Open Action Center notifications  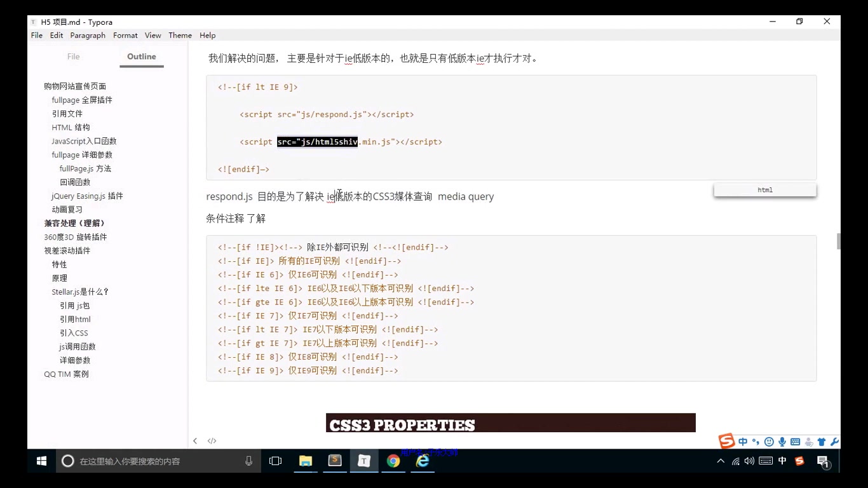tap(824, 462)
